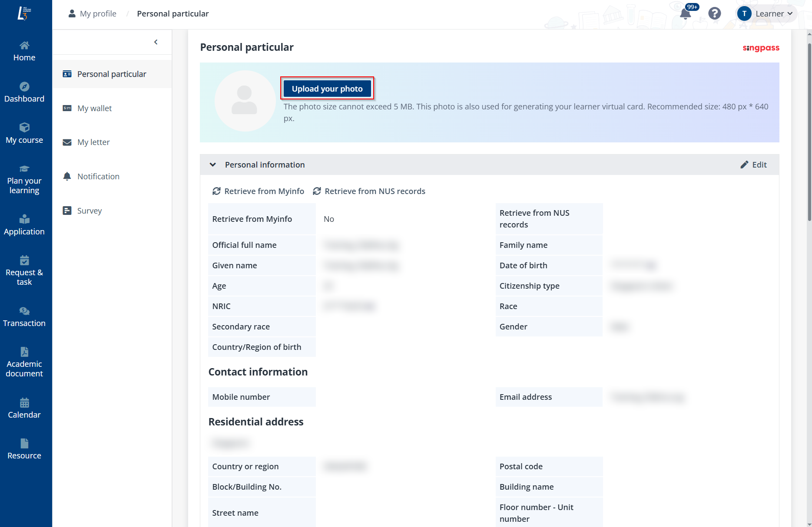Click the 'NRIC' field label
This screenshot has height=527, width=812.
(221, 306)
